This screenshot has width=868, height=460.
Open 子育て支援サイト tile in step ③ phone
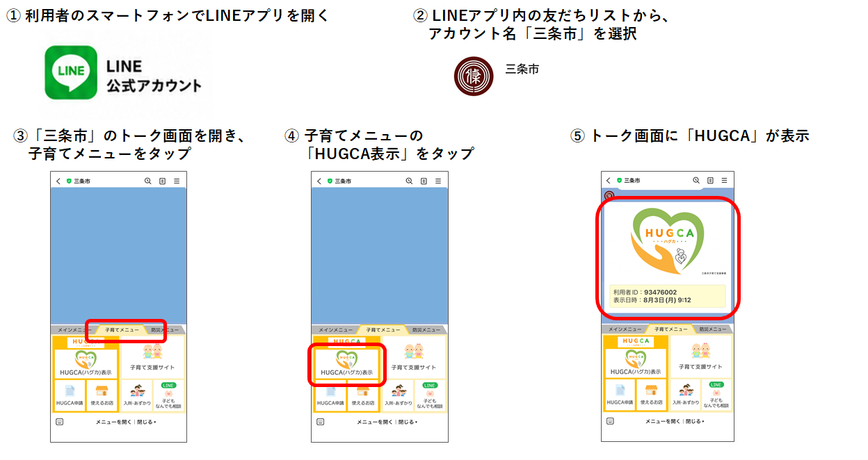pos(152,357)
